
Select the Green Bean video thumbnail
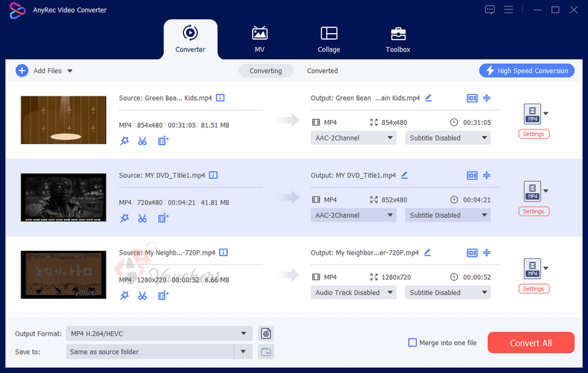63,120
